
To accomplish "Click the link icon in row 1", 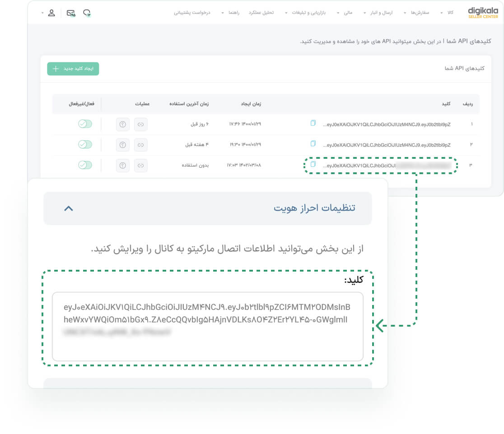I will point(141,124).
